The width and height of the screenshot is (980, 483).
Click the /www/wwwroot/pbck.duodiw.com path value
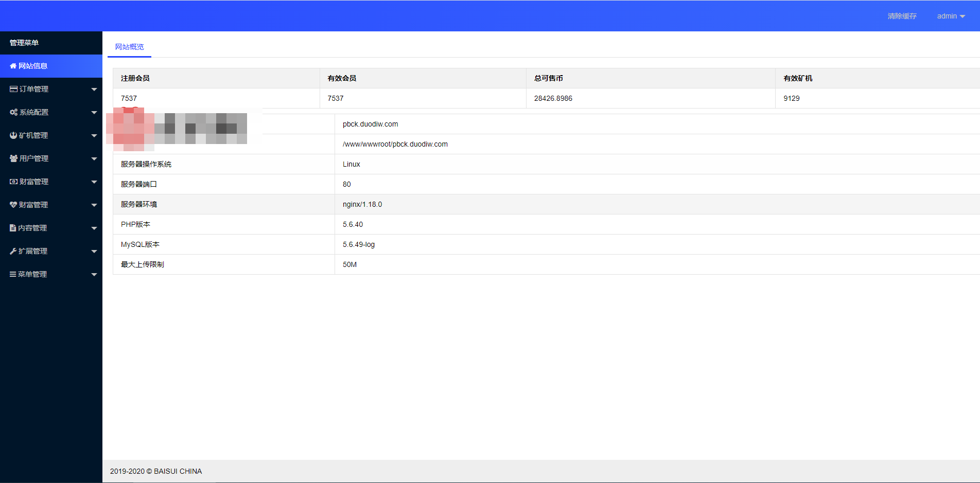pyautogui.click(x=395, y=144)
